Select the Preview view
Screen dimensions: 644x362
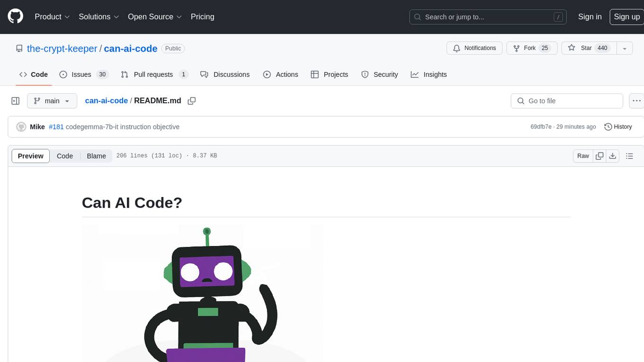click(x=31, y=156)
